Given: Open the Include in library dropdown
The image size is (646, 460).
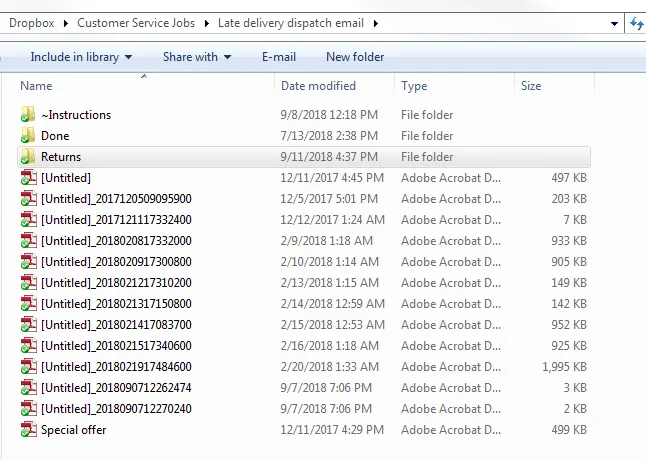Looking at the screenshot, I should (81, 57).
